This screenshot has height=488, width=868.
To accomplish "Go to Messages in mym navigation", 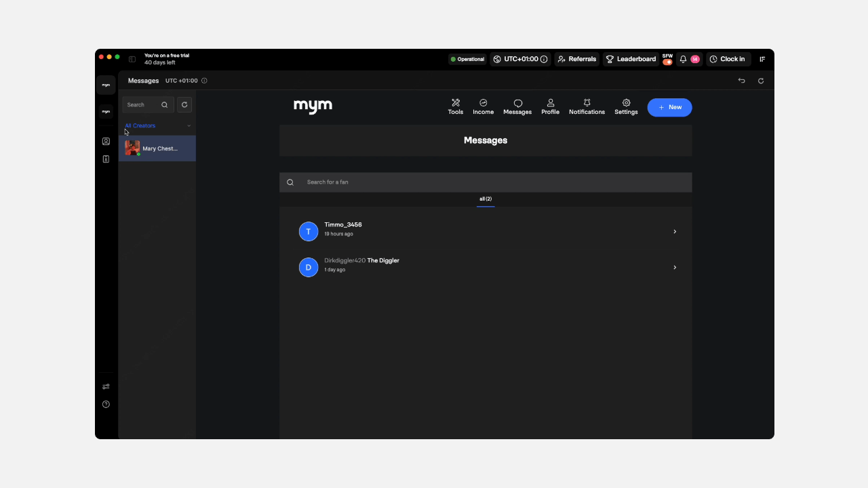I will click(517, 107).
